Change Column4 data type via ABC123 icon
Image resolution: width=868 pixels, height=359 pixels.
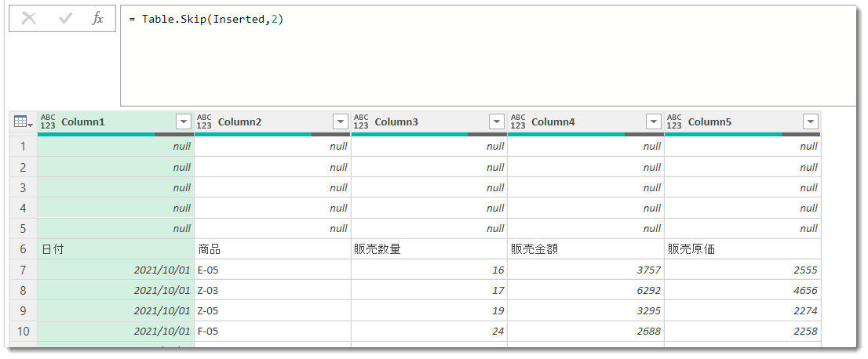(518, 121)
